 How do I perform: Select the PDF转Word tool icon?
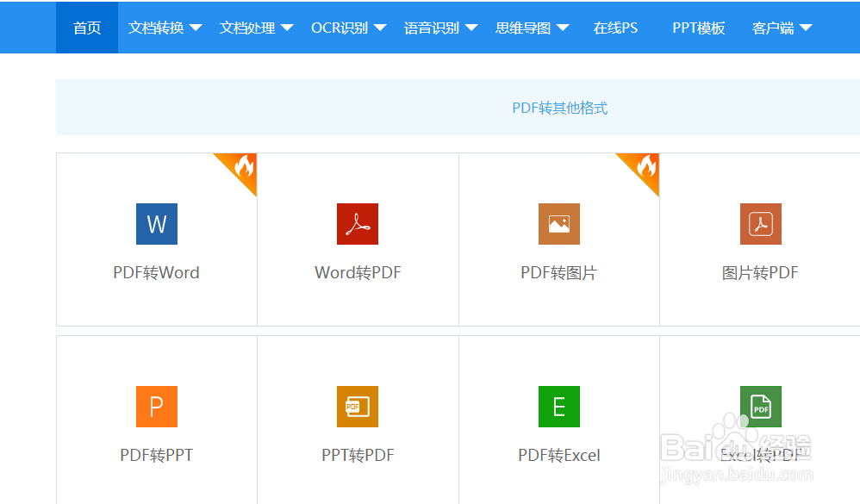pyautogui.click(x=156, y=224)
